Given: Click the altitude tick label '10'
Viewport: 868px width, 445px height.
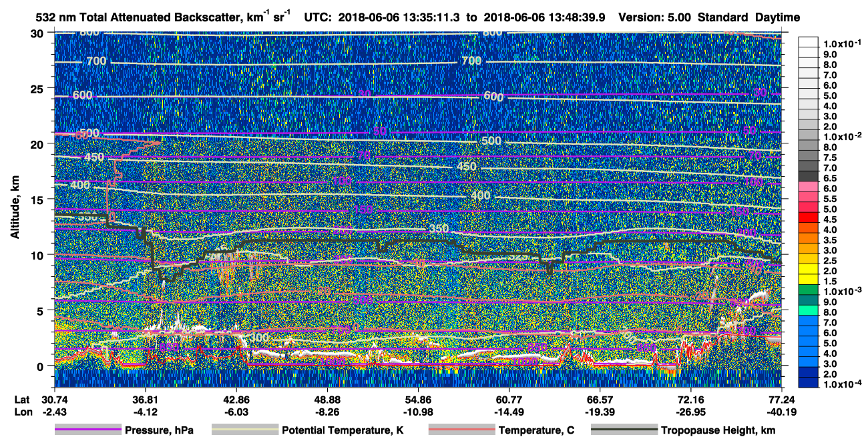Looking at the screenshot, I should (39, 255).
